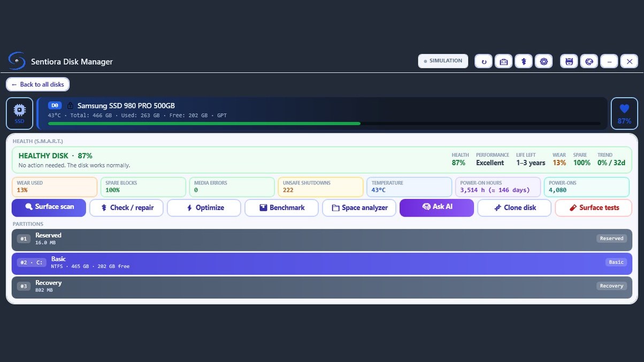Click the HEALTHY DISK · 87% heading
This screenshot has width=644, height=362.
pos(56,156)
